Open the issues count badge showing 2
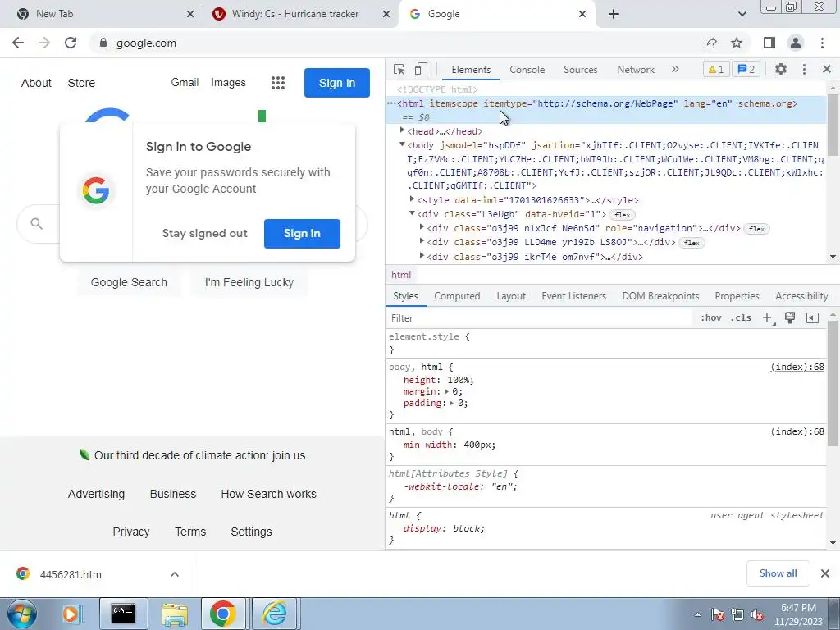This screenshot has width=840, height=630. 746,69
